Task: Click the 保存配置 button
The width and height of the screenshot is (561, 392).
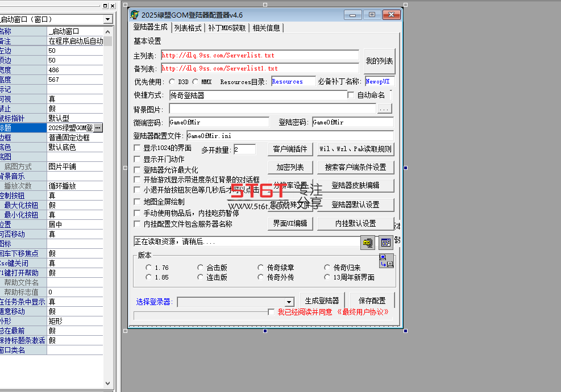Action: 372,301
